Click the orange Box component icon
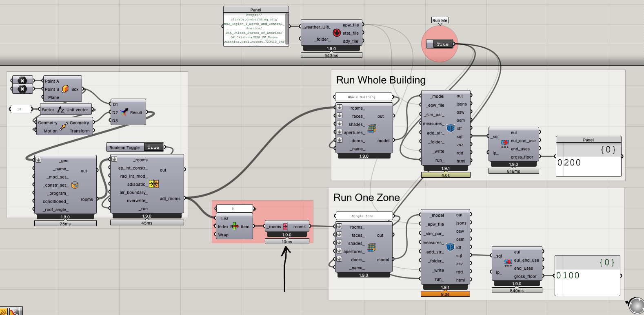644x315 pixels. point(65,89)
